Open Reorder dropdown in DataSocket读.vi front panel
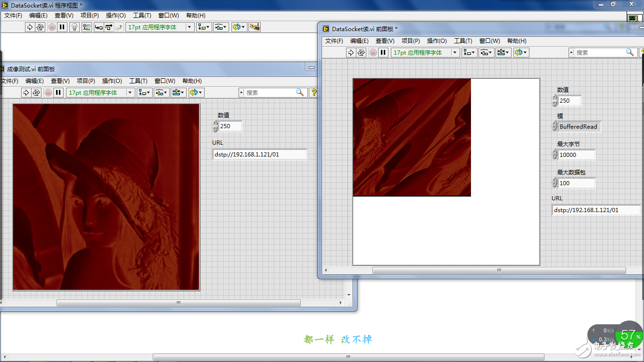 [x=521, y=53]
